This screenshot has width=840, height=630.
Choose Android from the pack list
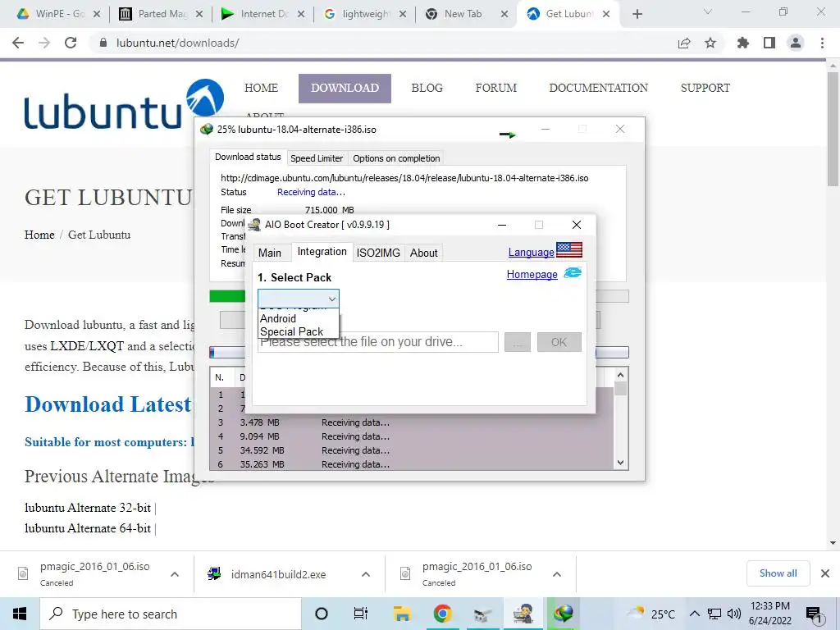[299, 318]
